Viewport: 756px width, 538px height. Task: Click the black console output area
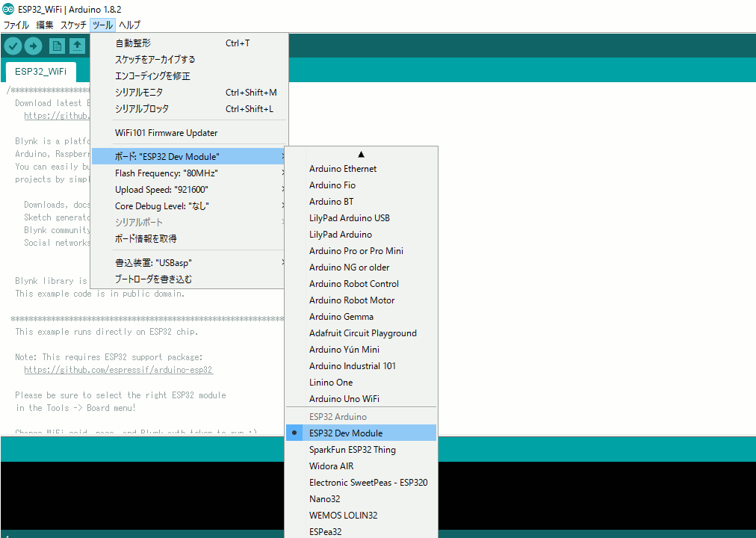point(142,495)
